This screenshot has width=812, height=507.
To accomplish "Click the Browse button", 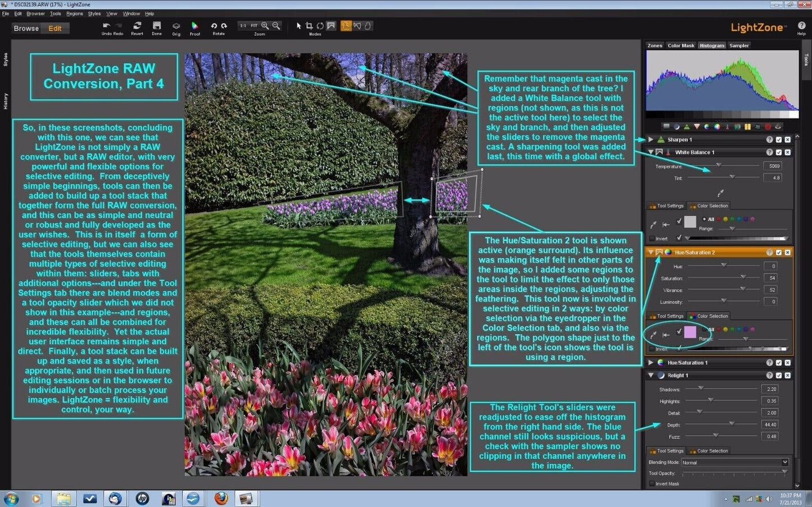I will pos(26,28).
